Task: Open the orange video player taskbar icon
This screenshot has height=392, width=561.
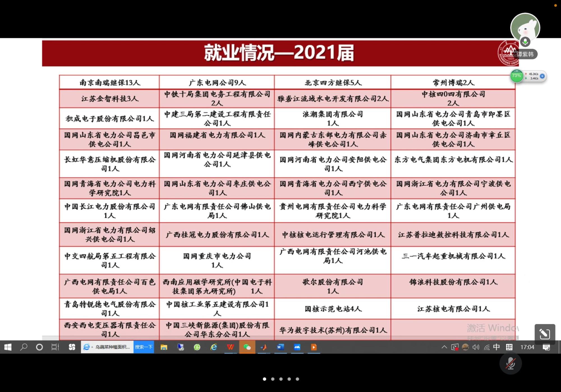Action: [x=314, y=347]
